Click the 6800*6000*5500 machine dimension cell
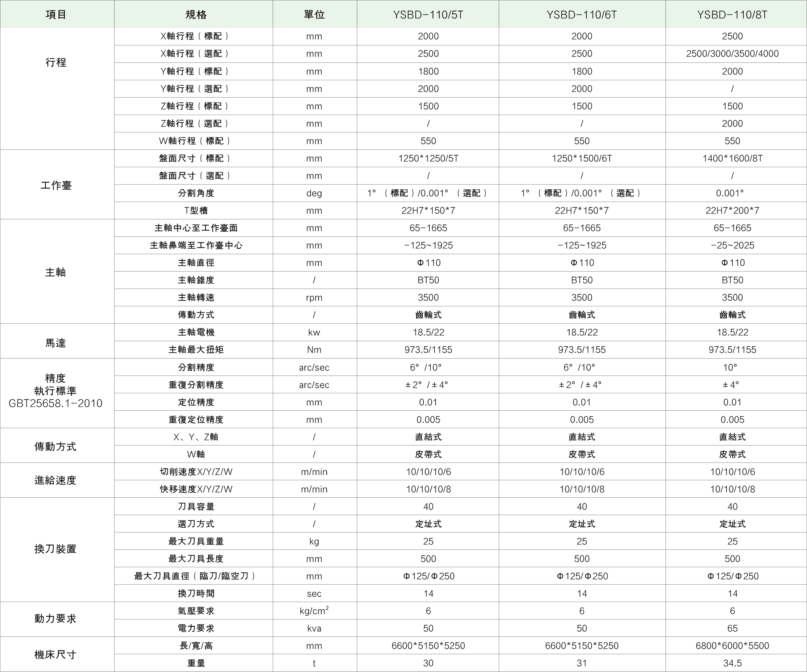Screen dimensions: 807x672 click(x=732, y=646)
